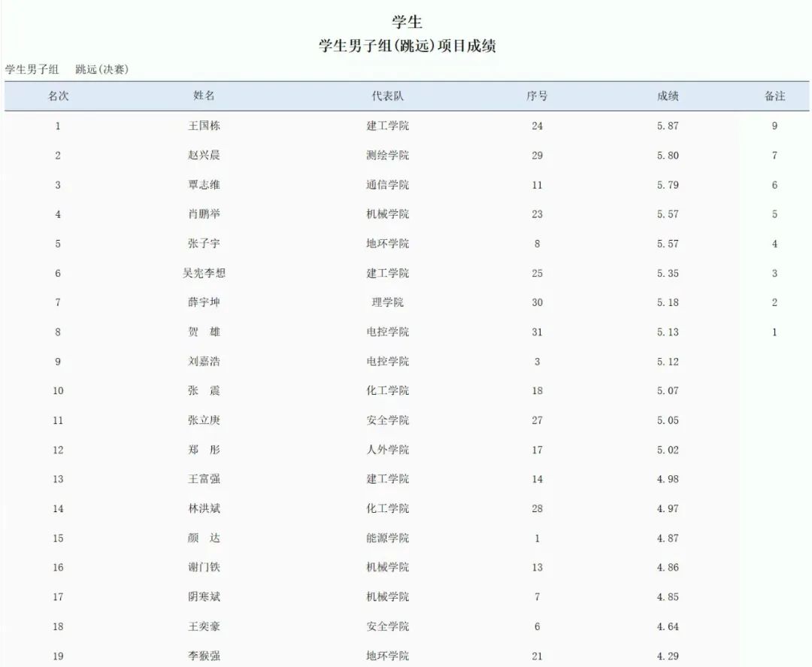Select the name 薛宇坤
Viewport: 812px width, 667px height.
(x=204, y=302)
